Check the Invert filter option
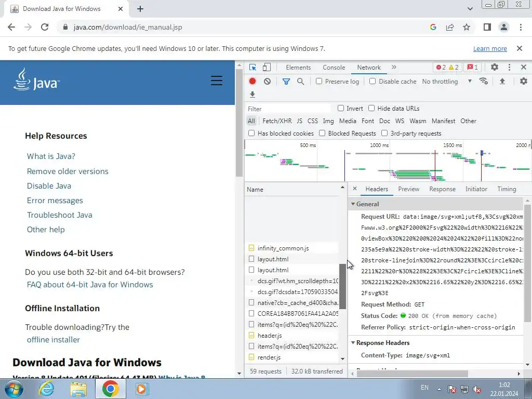This screenshot has width=532, height=399. coord(341,108)
